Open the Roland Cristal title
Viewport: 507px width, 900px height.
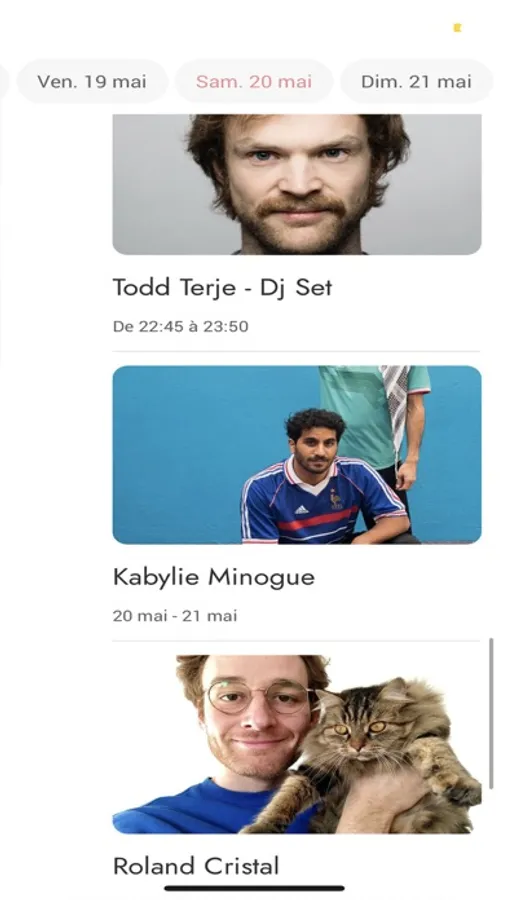196,866
